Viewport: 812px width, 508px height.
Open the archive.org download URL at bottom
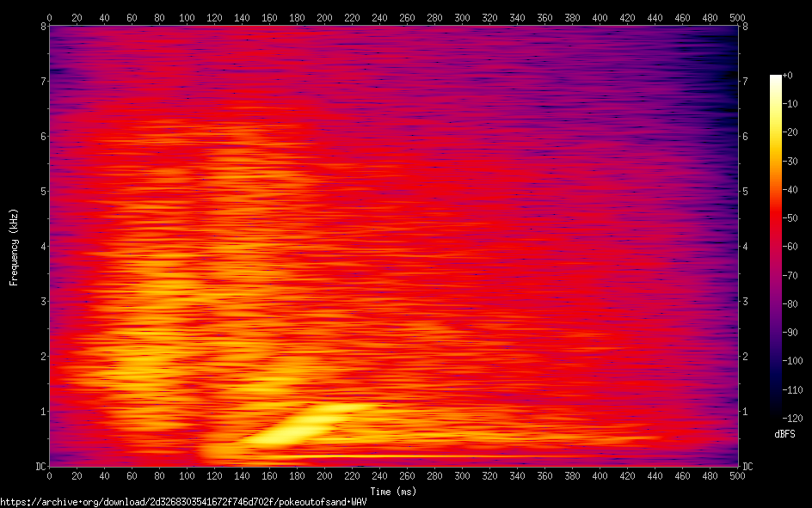coord(183,501)
